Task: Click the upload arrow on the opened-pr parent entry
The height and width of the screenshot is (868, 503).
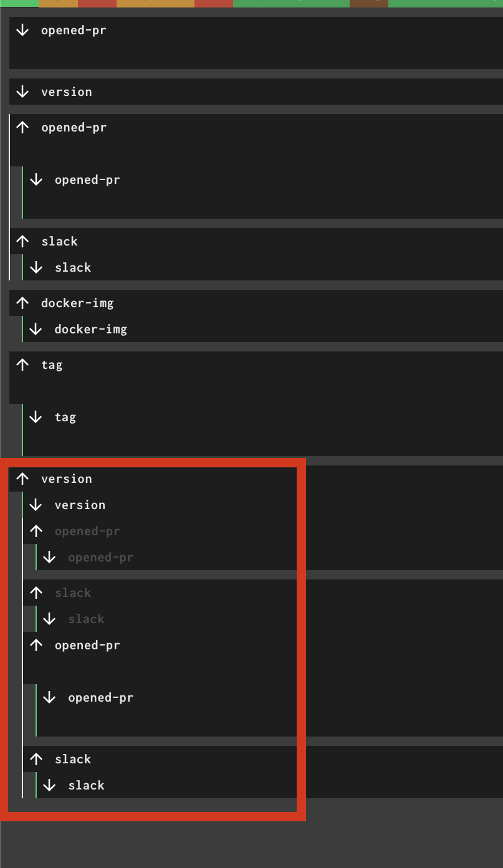Action: pyautogui.click(x=22, y=126)
